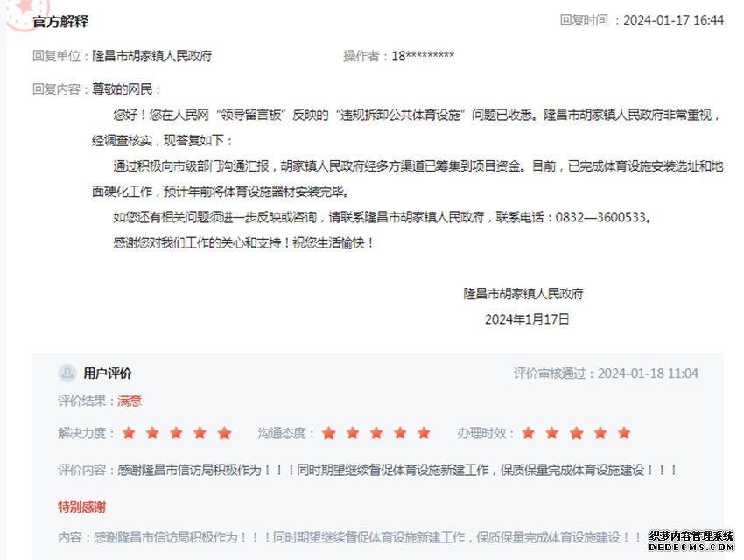Click the line starting 您好！您在人民网

418,115
